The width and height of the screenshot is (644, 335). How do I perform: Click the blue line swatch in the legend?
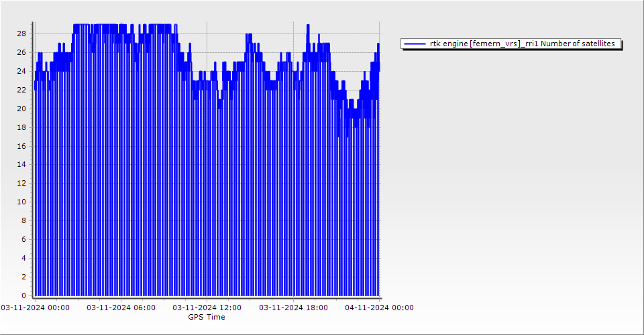(x=415, y=44)
